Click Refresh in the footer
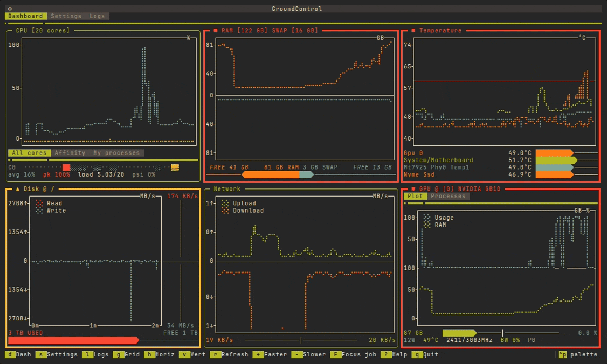This screenshot has width=607, height=364. [x=229, y=354]
